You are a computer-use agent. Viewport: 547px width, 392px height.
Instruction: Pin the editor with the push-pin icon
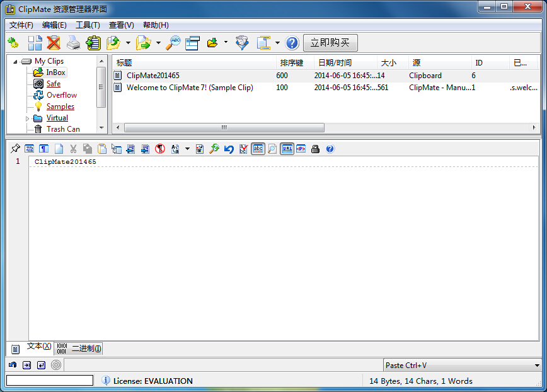coord(15,149)
